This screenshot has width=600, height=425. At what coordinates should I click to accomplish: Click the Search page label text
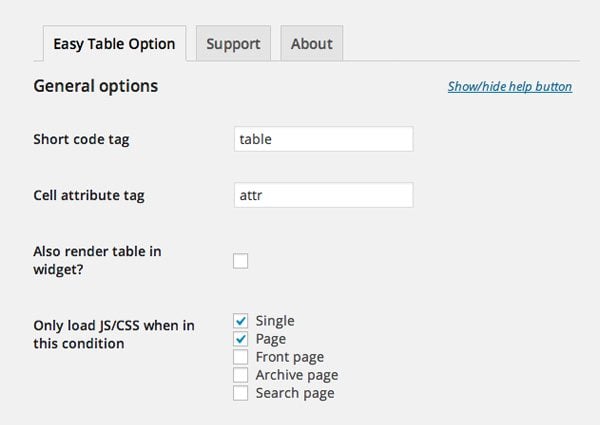(x=295, y=393)
